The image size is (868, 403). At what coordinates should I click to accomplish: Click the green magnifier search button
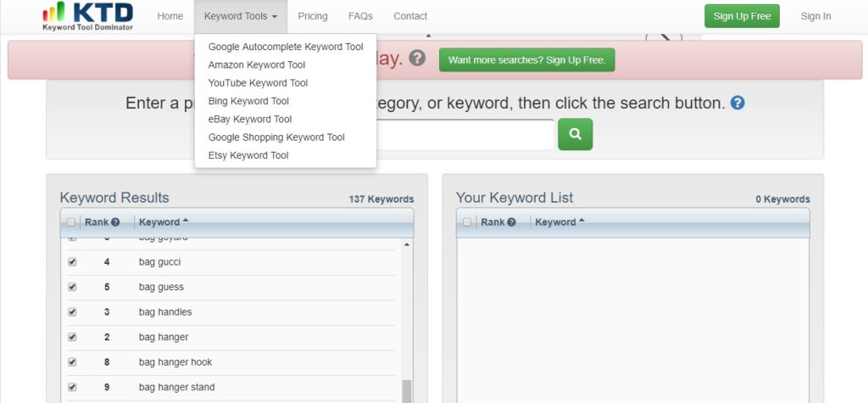tap(575, 134)
